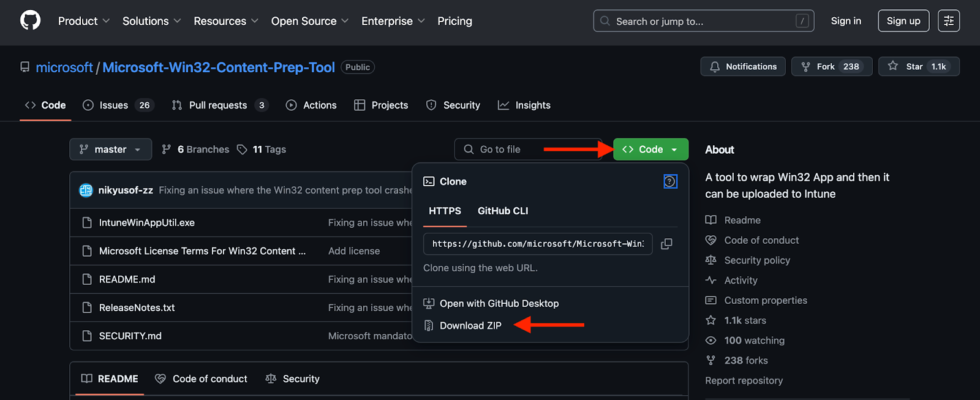
Task: Click fork icon beside 238 forks
Action: [710, 360]
